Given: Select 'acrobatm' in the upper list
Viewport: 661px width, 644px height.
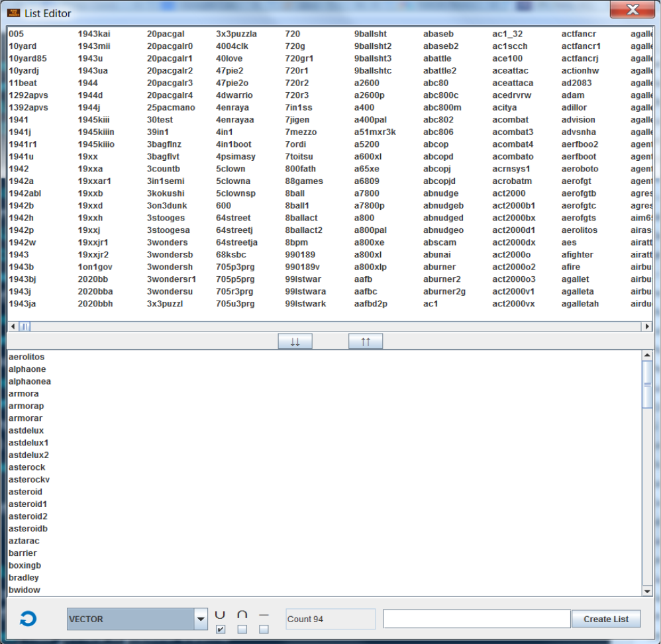Looking at the screenshot, I should [x=512, y=181].
